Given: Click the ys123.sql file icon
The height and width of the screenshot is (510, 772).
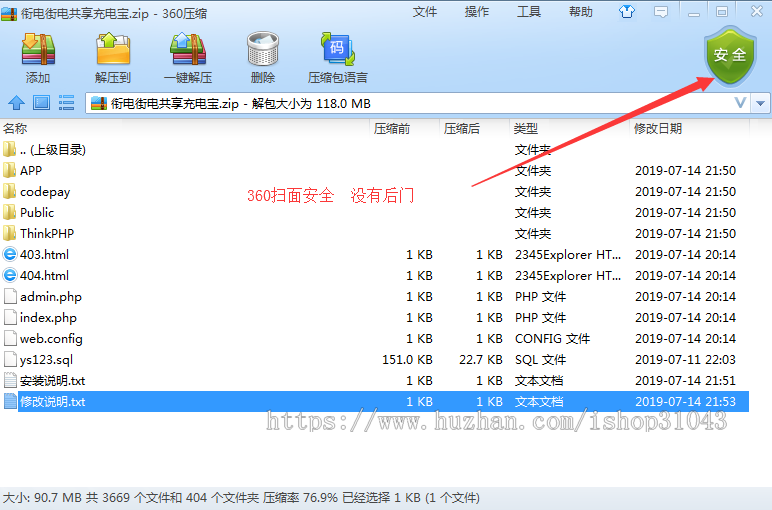Looking at the screenshot, I should point(10,359).
